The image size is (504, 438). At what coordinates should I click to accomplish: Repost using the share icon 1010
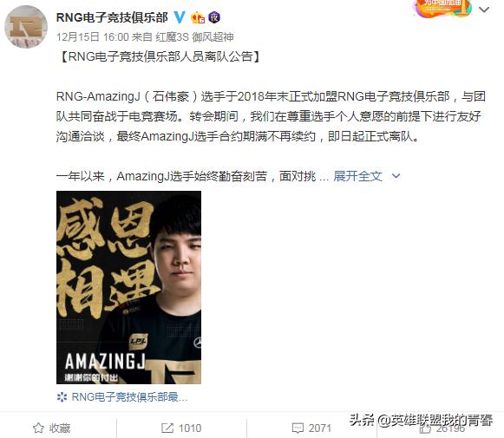pyautogui.click(x=167, y=428)
